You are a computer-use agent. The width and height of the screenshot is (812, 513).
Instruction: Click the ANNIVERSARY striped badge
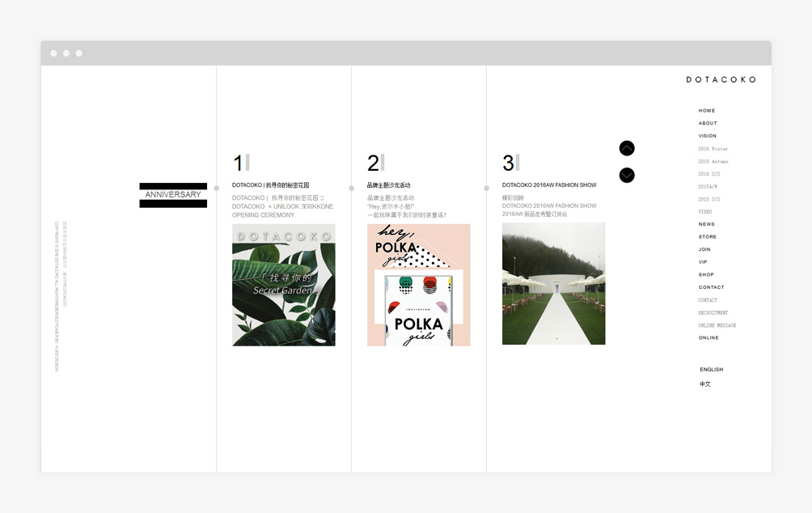[x=173, y=195]
